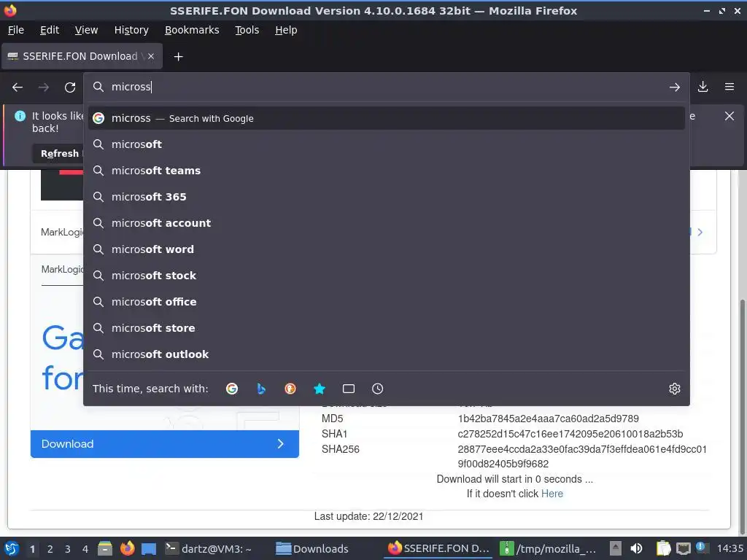
Task: Open a new tab with plus icon
Action: click(178, 57)
